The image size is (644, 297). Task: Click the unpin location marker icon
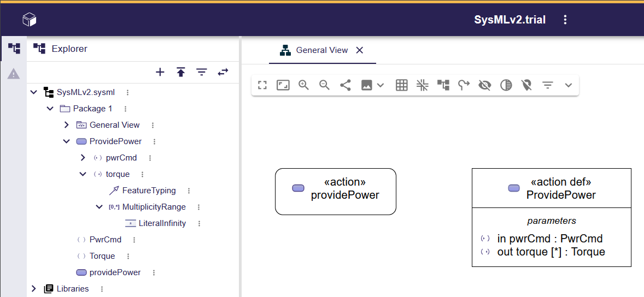(526, 85)
